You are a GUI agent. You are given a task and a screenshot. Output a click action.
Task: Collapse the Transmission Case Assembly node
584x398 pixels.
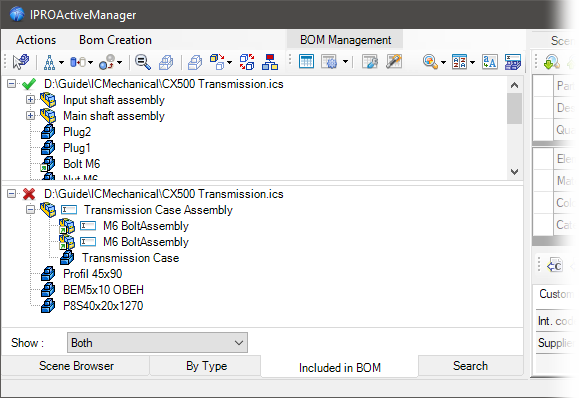[x=31, y=210]
